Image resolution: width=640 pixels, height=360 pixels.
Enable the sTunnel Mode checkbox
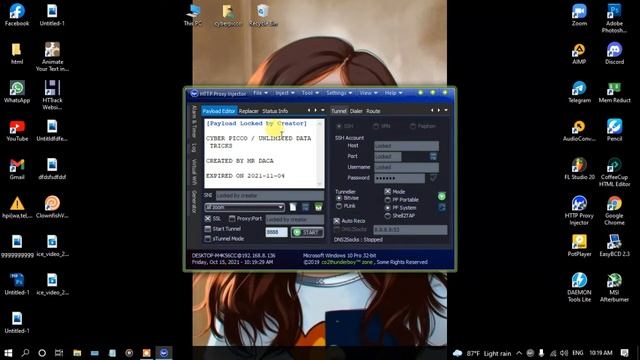[208, 239]
